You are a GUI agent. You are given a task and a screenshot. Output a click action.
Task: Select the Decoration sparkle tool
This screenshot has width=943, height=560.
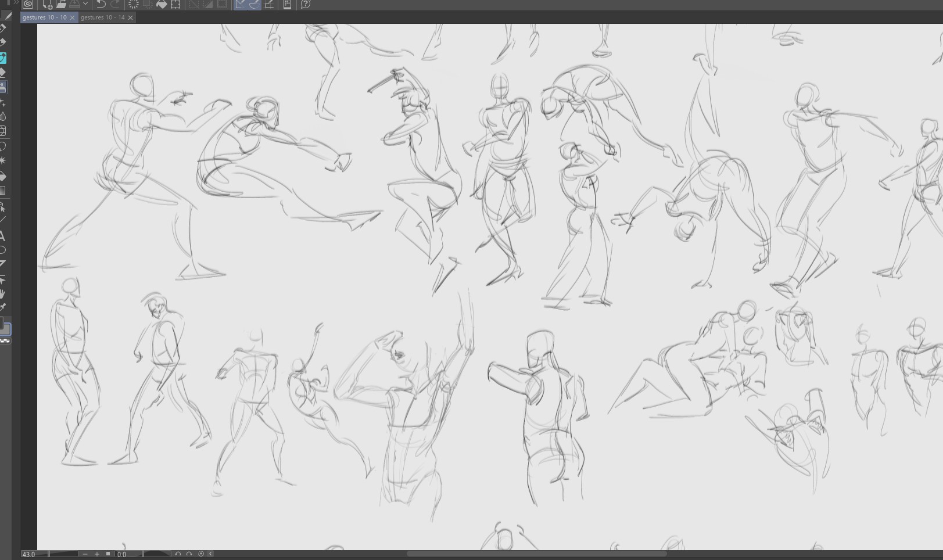[3, 102]
